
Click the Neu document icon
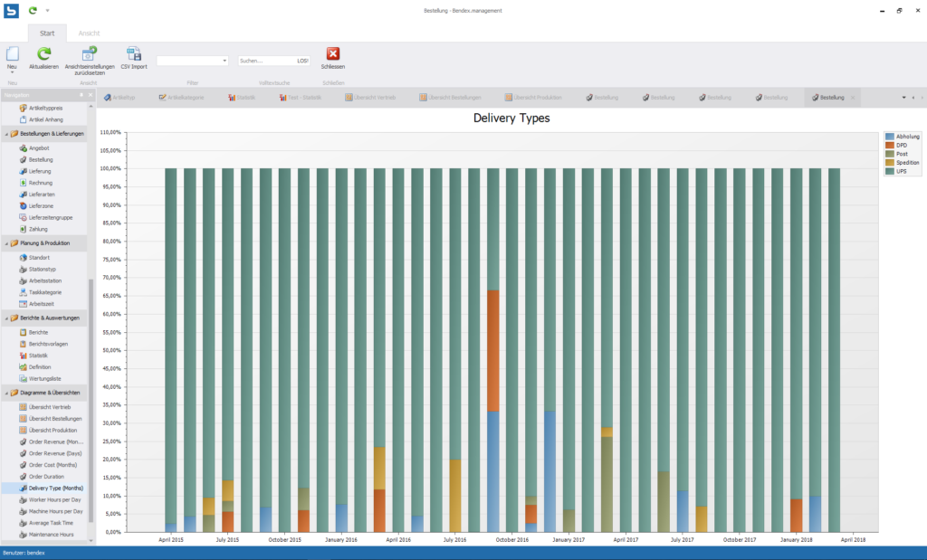12,54
